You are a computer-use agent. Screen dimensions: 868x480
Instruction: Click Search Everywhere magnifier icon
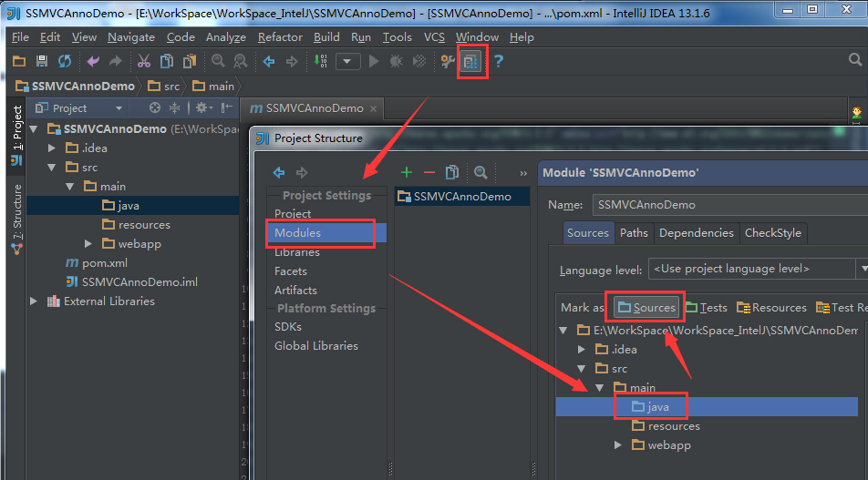[855, 60]
